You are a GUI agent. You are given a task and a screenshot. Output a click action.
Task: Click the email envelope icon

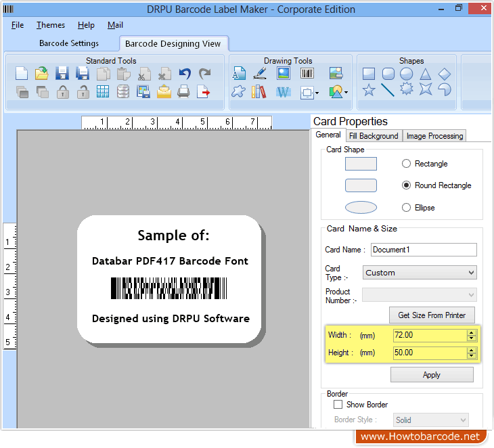[x=164, y=91]
